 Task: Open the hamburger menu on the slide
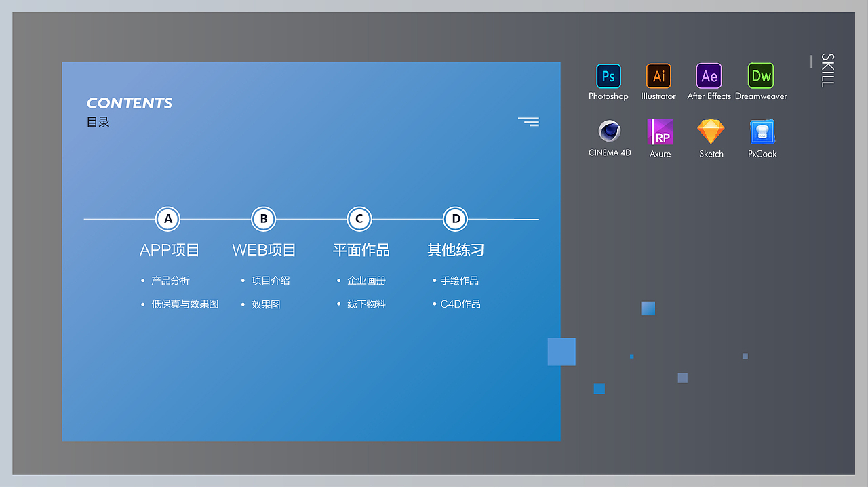(528, 121)
